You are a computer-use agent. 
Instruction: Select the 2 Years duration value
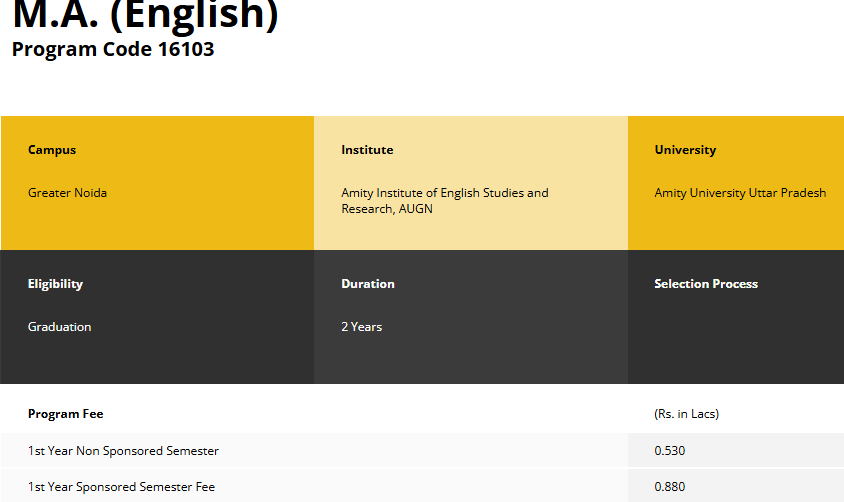tap(361, 327)
